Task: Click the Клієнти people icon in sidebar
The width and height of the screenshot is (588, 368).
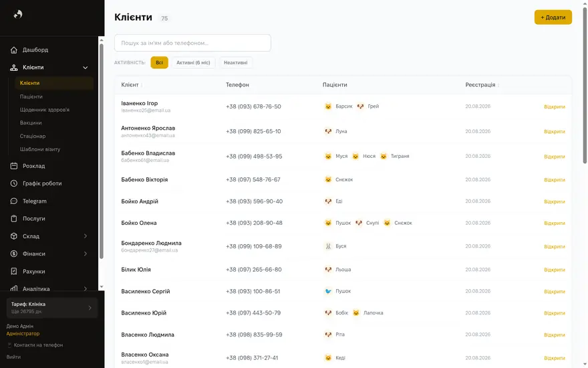Action: [x=14, y=68]
